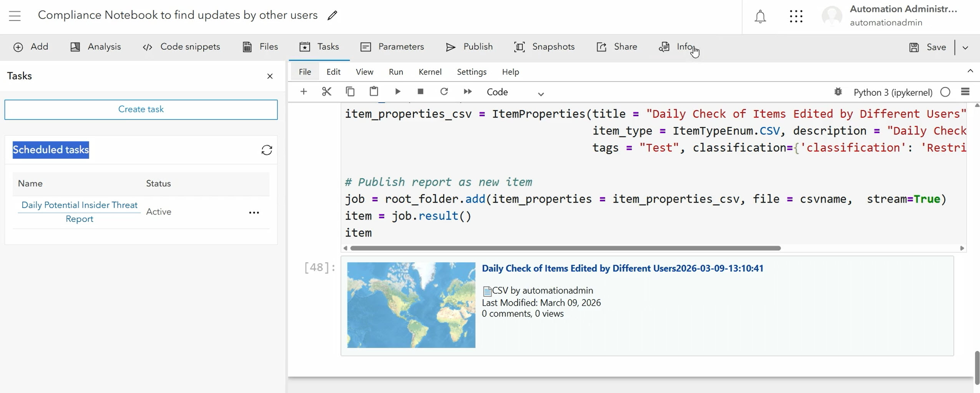980x393 pixels.
Task: Open the Snapshots panel
Action: 545,47
